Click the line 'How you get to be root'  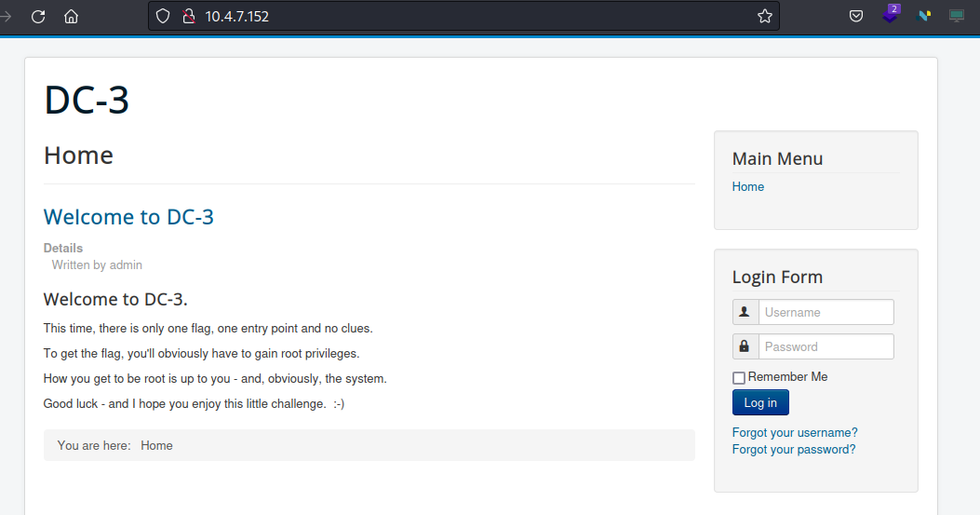[215, 379]
